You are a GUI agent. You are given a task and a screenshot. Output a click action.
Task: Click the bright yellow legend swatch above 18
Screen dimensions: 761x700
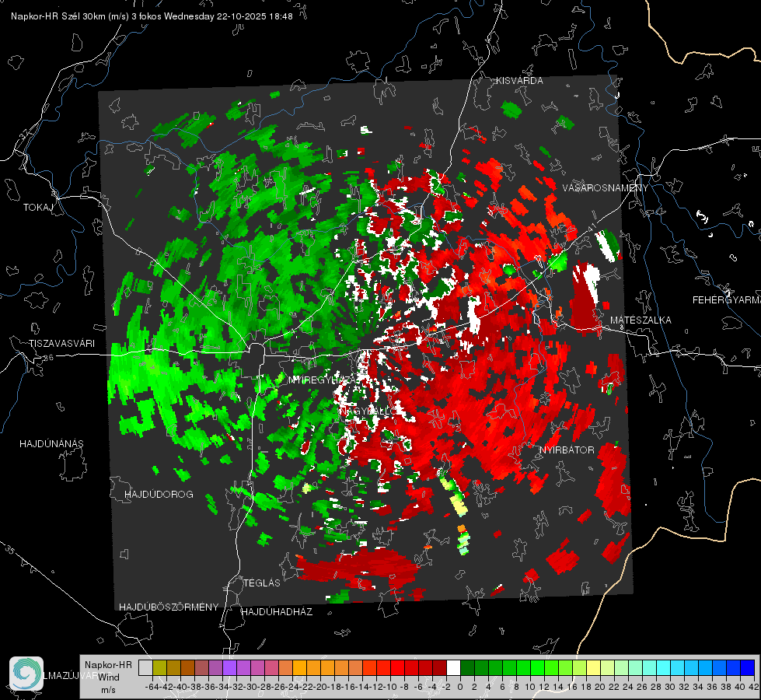click(x=594, y=667)
